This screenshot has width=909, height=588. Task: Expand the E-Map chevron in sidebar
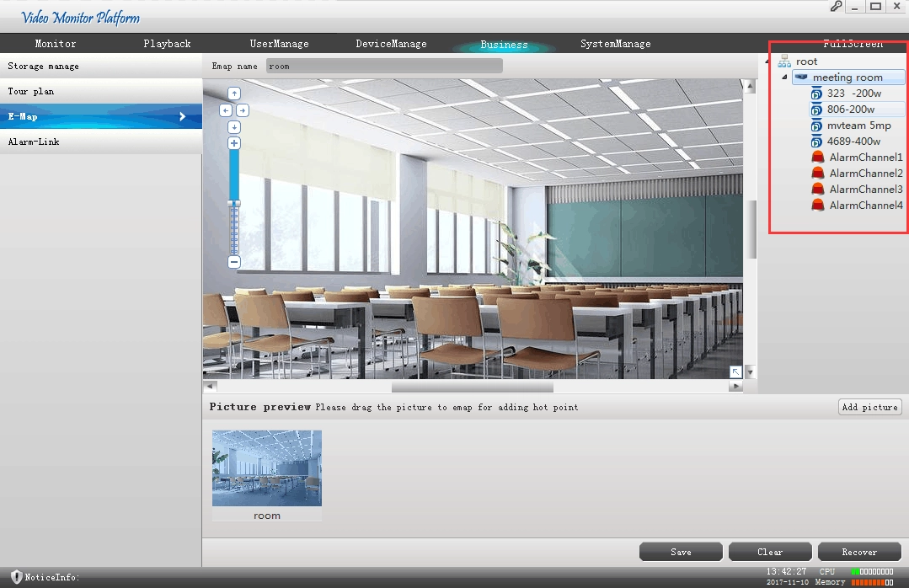[x=183, y=116]
